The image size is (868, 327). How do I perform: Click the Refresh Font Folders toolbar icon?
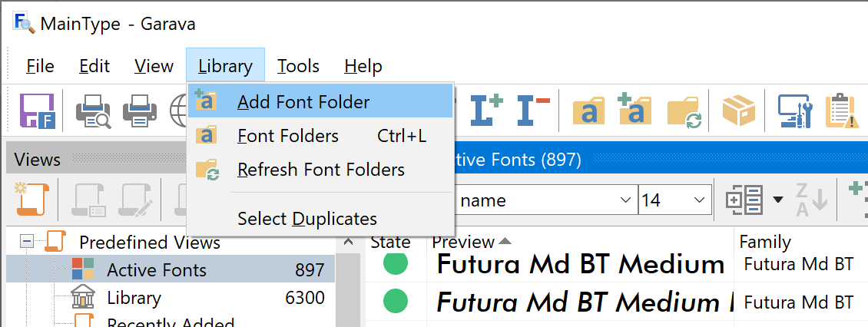coord(685,112)
